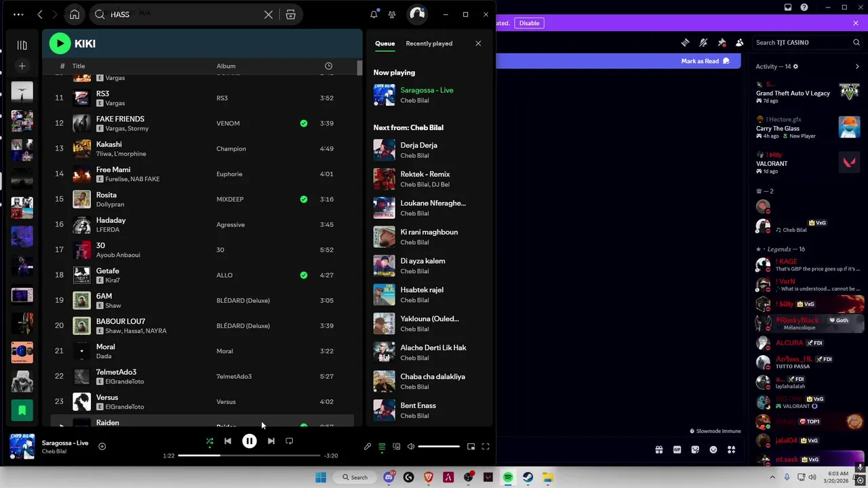This screenshot has width=868, height=488.
Task: Skip to the next track
Action: click(x=271, y=441)
